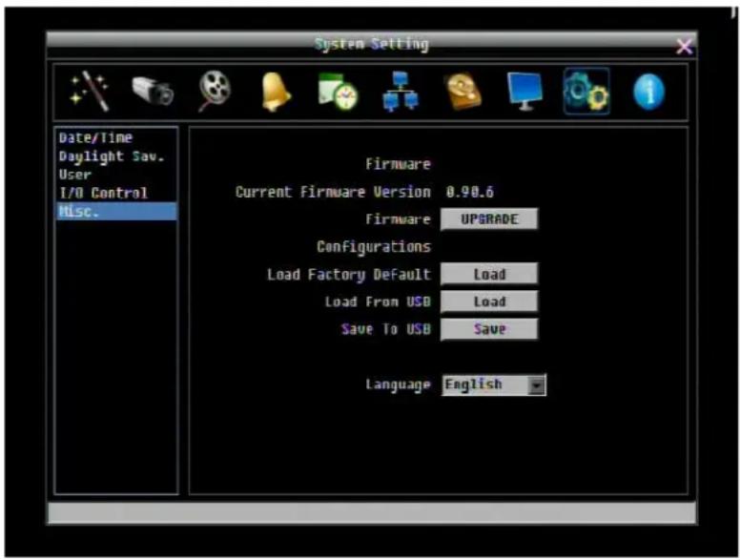Click the Save To USB label
Viewport: 740px width, 560px height.
pos(385,329)
